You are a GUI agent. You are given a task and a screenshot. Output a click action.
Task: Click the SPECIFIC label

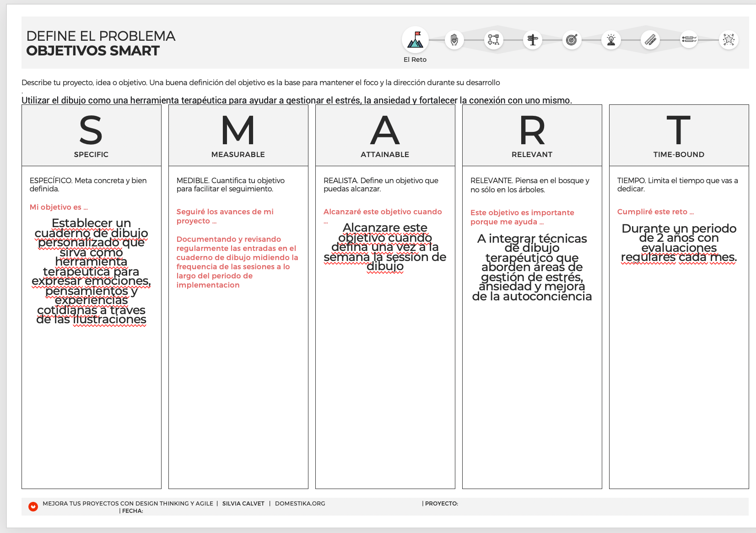(x=91, y=154)
